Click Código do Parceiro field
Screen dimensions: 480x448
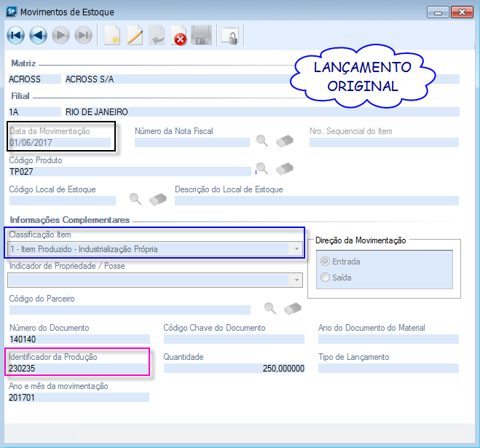pyautogui.click(x=130, y=310)
